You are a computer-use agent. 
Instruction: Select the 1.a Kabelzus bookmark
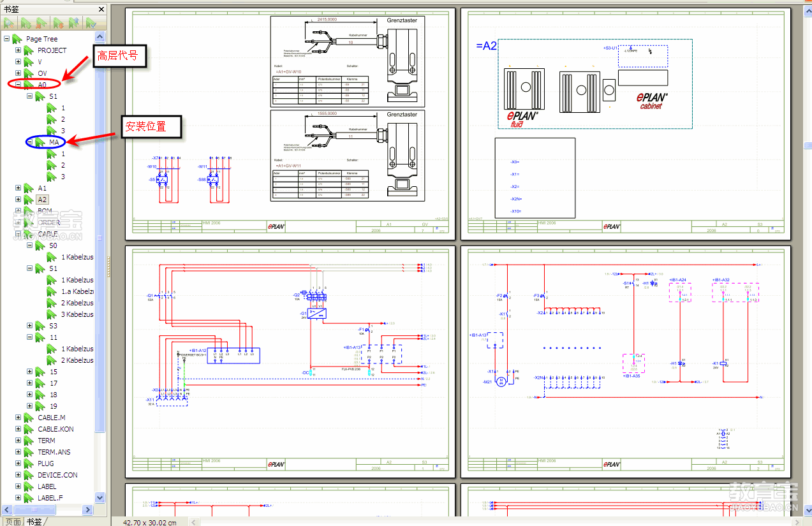[77, 291]
